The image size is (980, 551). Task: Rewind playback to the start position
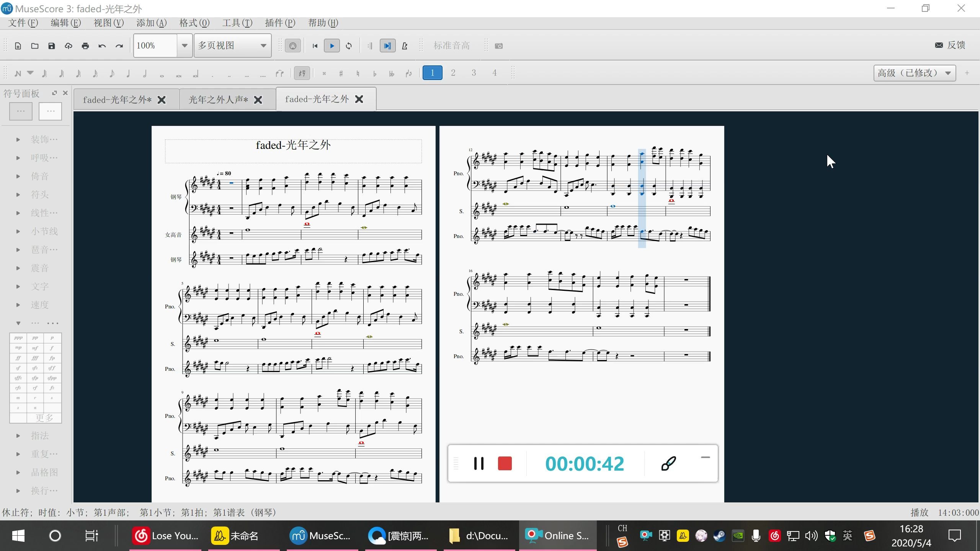coord(315,46)
